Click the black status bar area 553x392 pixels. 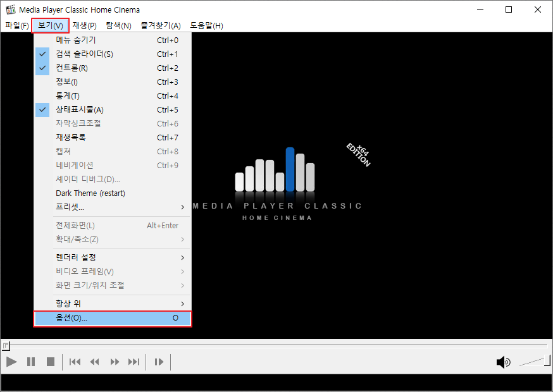pos(276,383)
